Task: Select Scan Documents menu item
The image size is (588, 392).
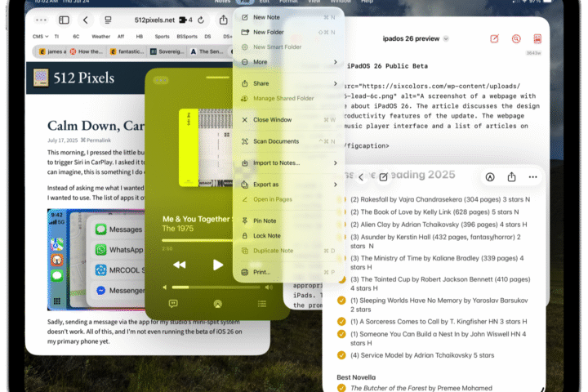Action: pos(289,141)
